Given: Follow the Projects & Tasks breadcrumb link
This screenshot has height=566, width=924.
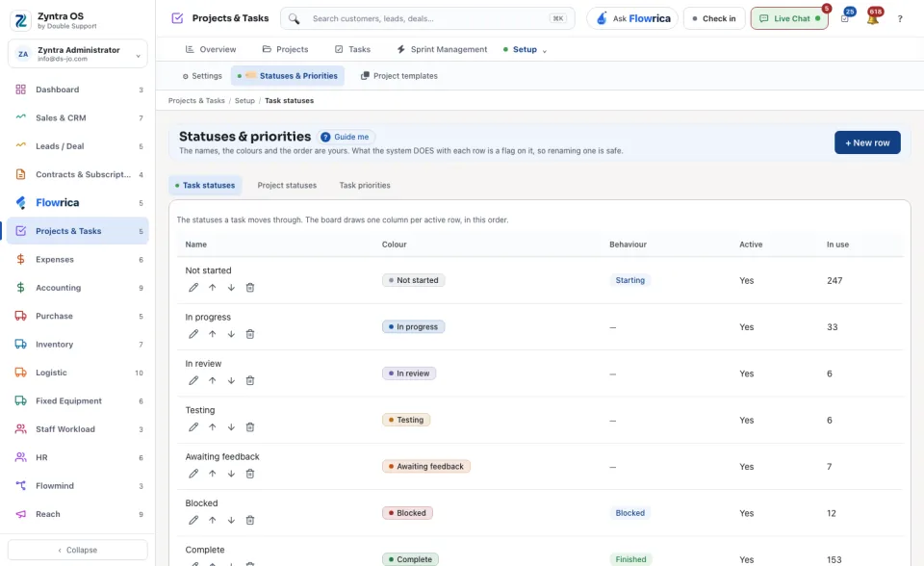Looking at the screenshot, I should coord(196,101).
